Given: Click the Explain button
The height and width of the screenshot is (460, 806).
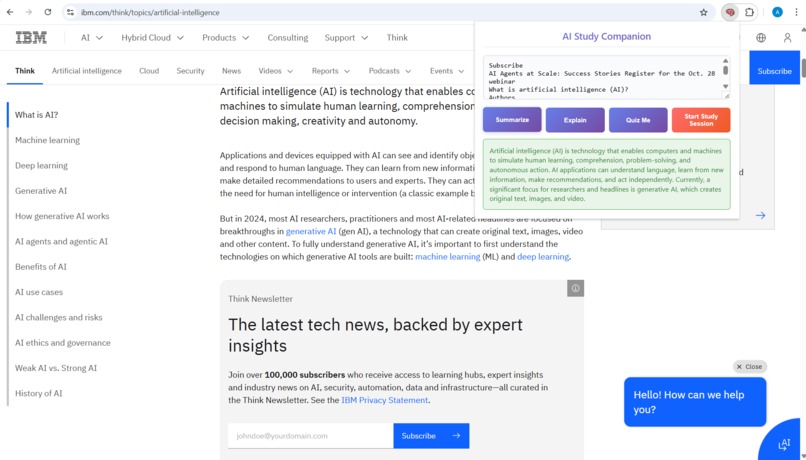Looking at the screenshot, I should click(x=575, y=120).
